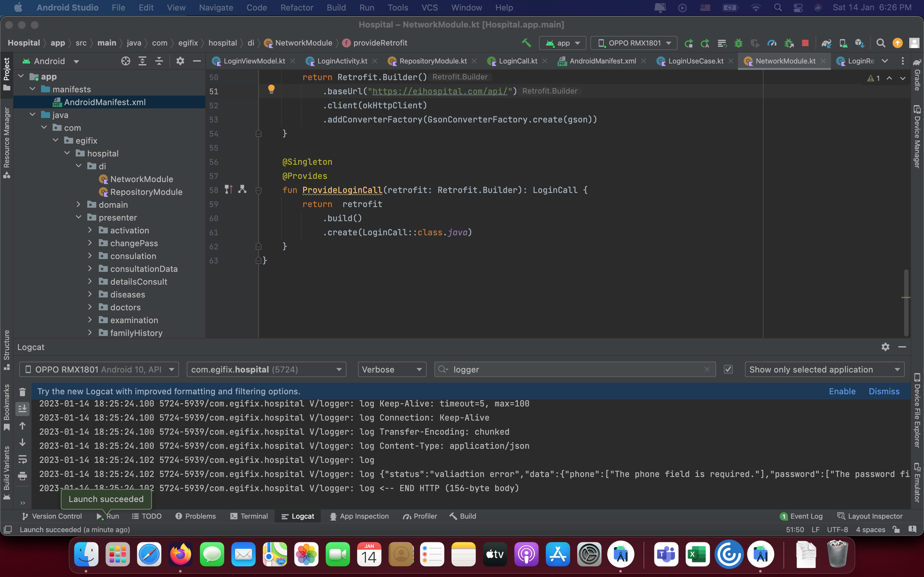Screen dimensions: 924x577
Task: Open the Refactor menu
Action: pyautogui.click(x=297, y=8)
